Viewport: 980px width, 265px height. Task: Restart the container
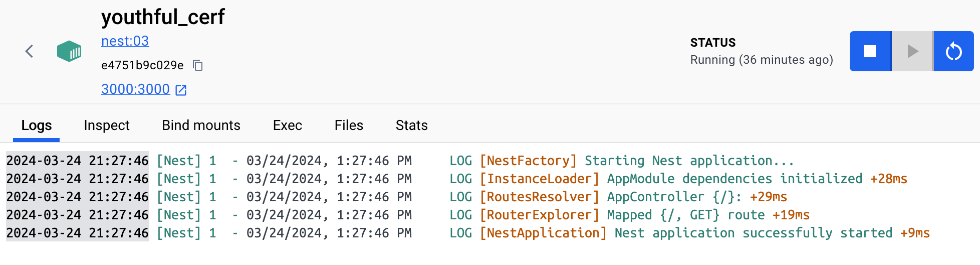point(954,51)
